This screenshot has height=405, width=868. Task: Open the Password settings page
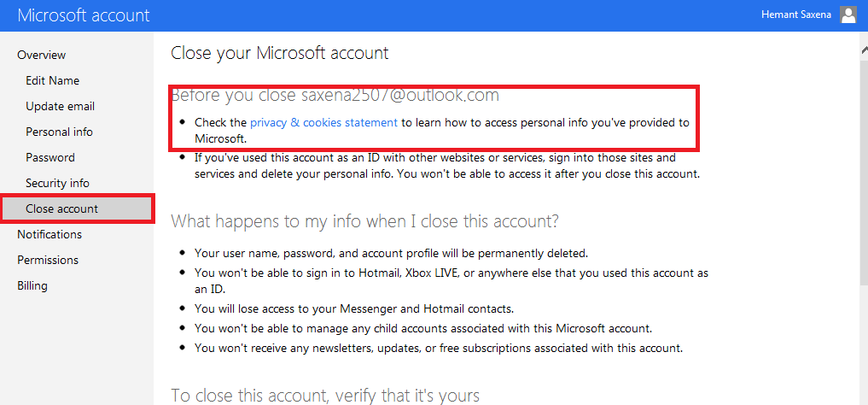[50, 157]
